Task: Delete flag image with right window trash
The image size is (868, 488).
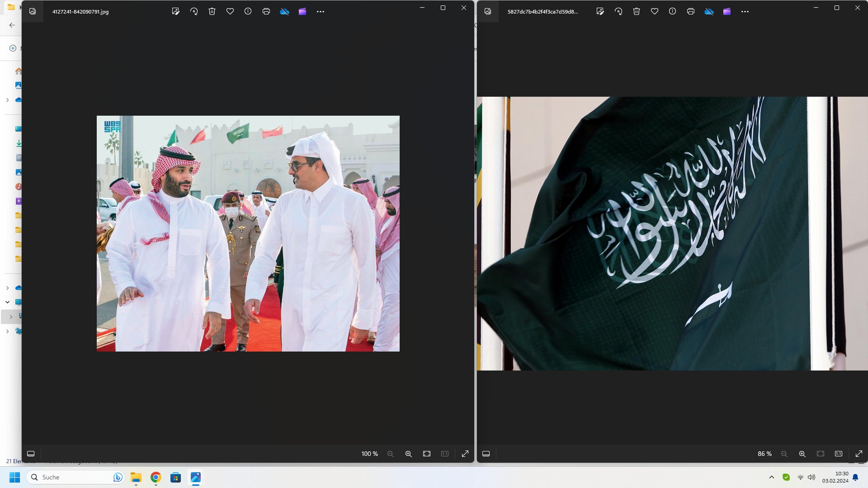Action: coord(636,11)
